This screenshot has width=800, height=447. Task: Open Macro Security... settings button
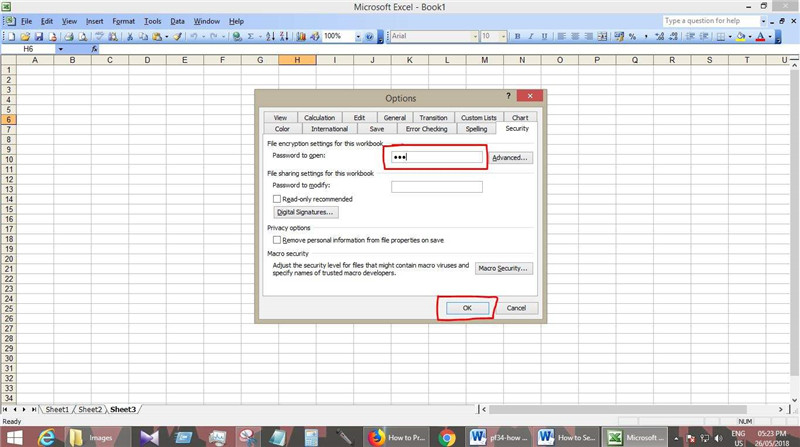(504, 268)
